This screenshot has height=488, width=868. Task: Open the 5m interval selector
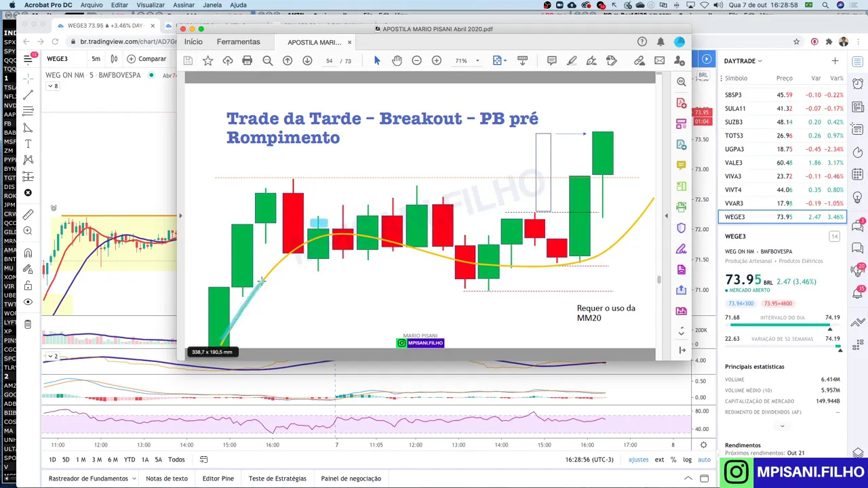tap(96, 59)
